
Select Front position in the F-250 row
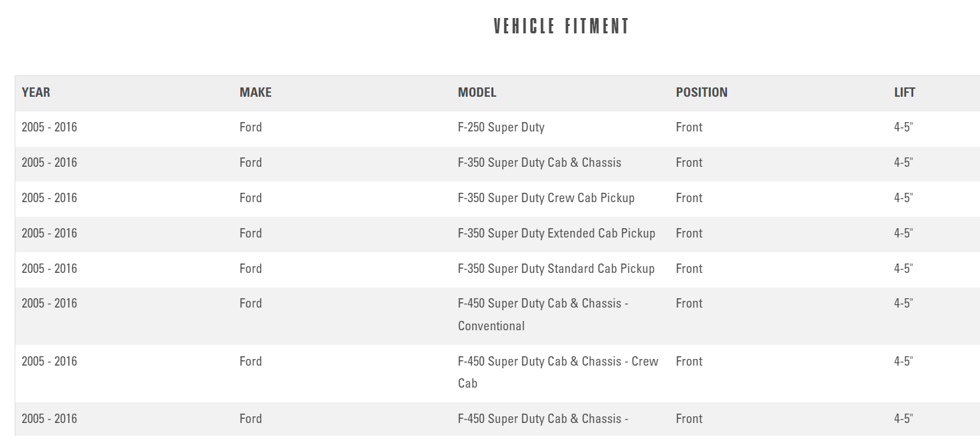point(689,127)
